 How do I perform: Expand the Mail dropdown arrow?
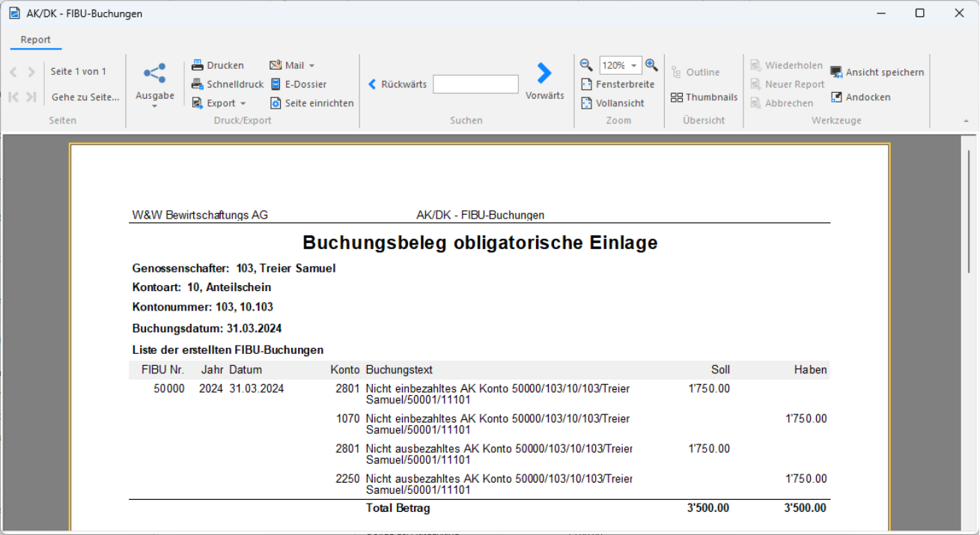tap(311, 65)
